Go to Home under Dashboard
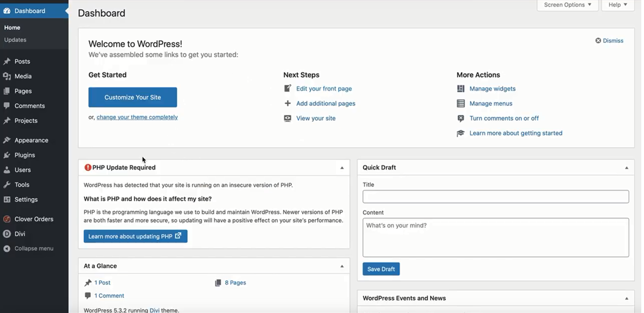 pos(12,27)
